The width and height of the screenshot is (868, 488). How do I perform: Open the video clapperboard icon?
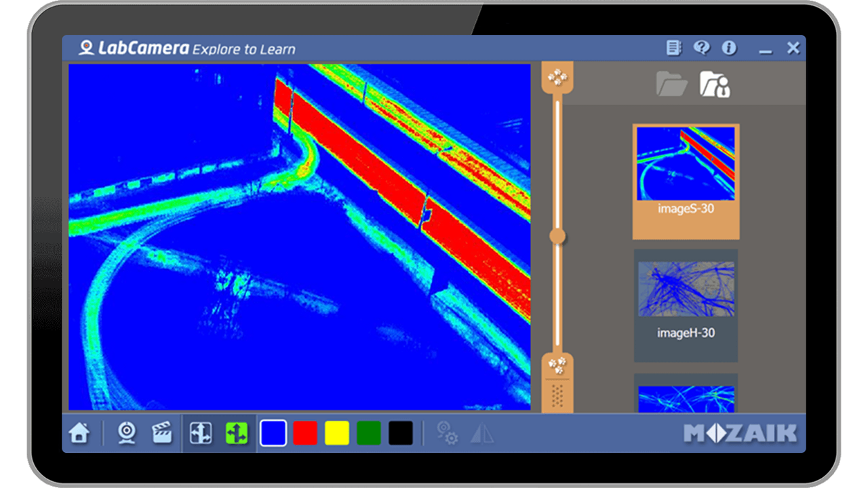161,433
